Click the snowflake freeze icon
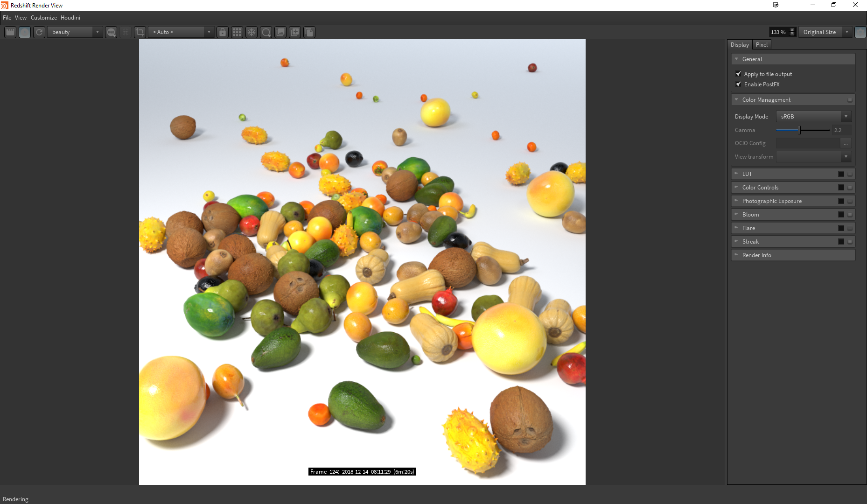Image resolution: width=867 pixels, height=504 pixels. pyautogui.click(x=252, y=32)
